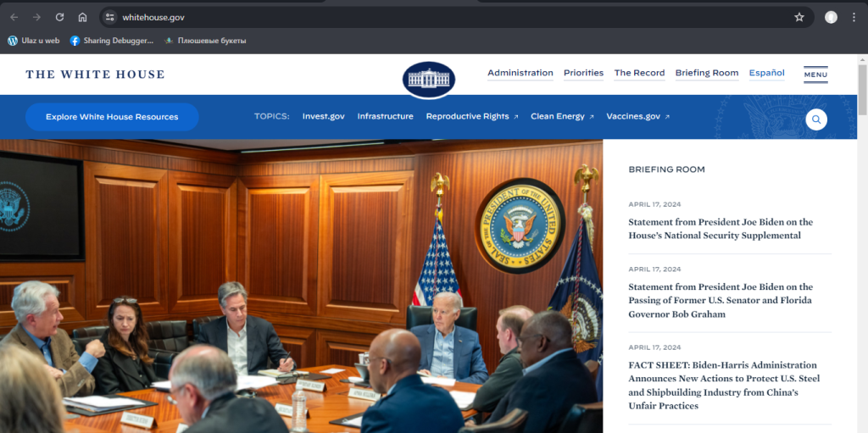Click the White House logo emblem
This screenshot has width=868, height=433.
point(428,80)
